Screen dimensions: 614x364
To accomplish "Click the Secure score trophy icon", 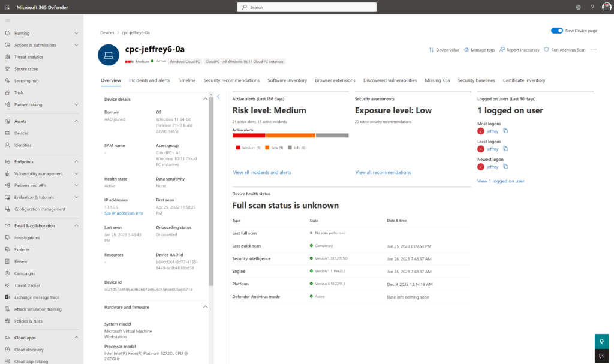I will pos(7,68).
